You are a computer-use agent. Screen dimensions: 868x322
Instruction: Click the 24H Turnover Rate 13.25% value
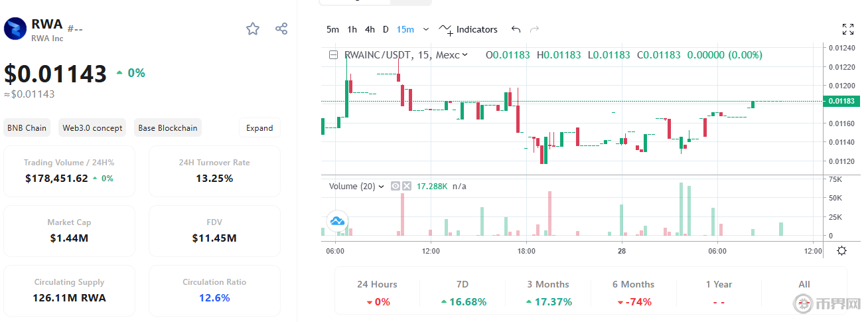(214, 178)
